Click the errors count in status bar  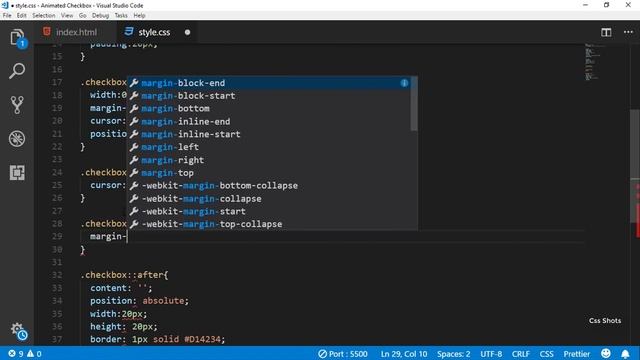coord(16,353)
